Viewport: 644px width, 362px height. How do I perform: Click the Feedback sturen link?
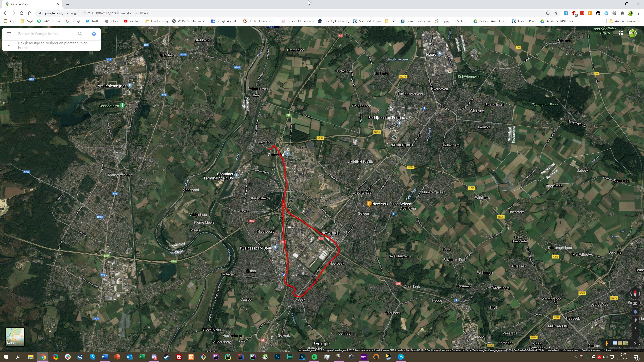(x=590, y=350)
